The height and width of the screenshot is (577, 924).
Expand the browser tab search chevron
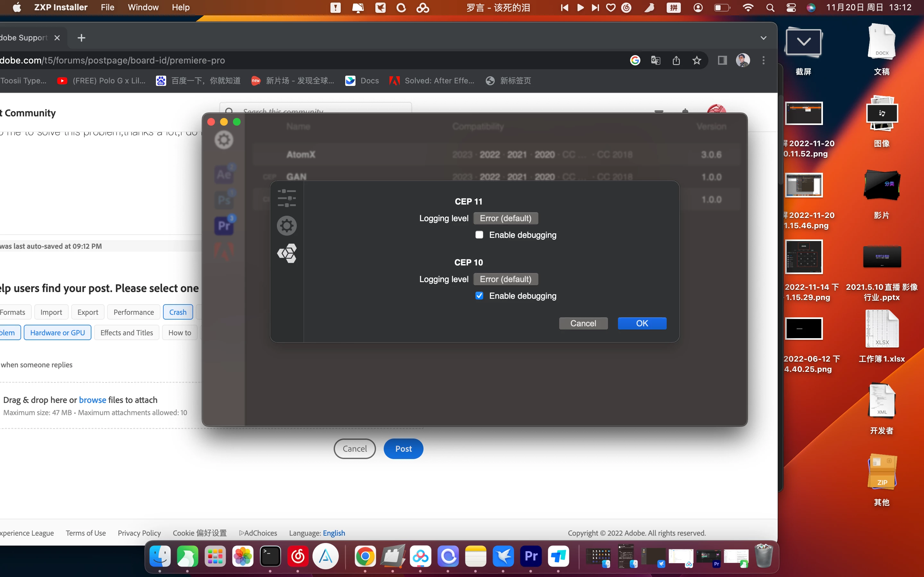pos(763,38)
